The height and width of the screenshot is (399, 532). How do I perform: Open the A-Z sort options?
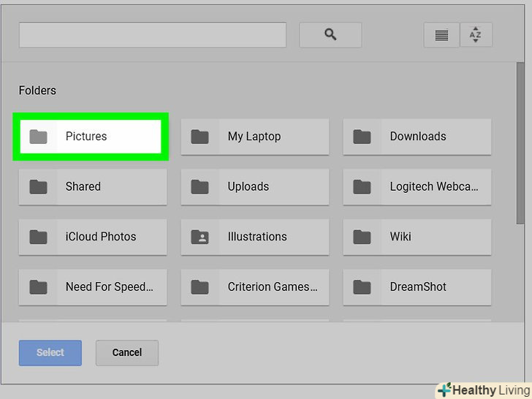pos(475,35)
